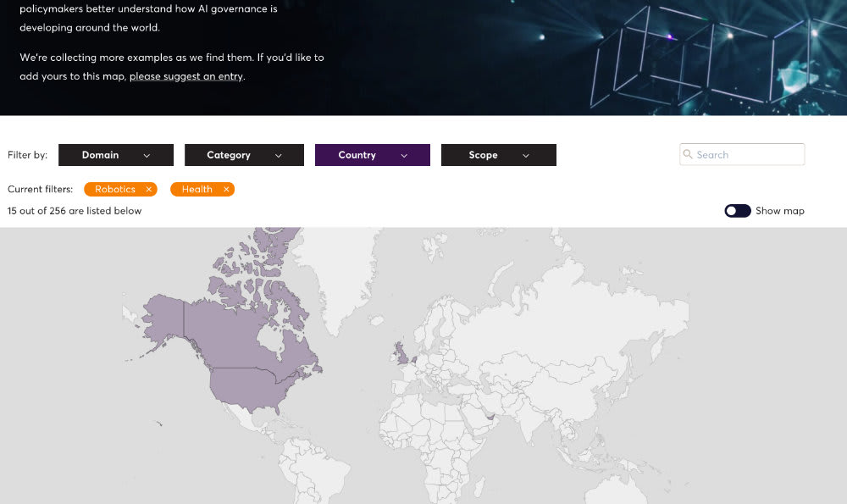This screenshot has width=847, height=504.
Task: Click the search magnifier icon
Action: (688, 154)
